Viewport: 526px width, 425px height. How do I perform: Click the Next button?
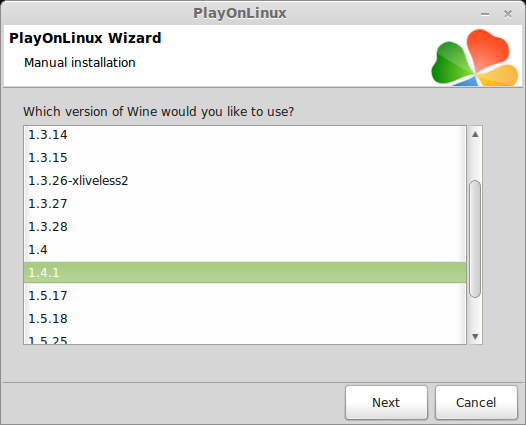[x=386, y=403]
